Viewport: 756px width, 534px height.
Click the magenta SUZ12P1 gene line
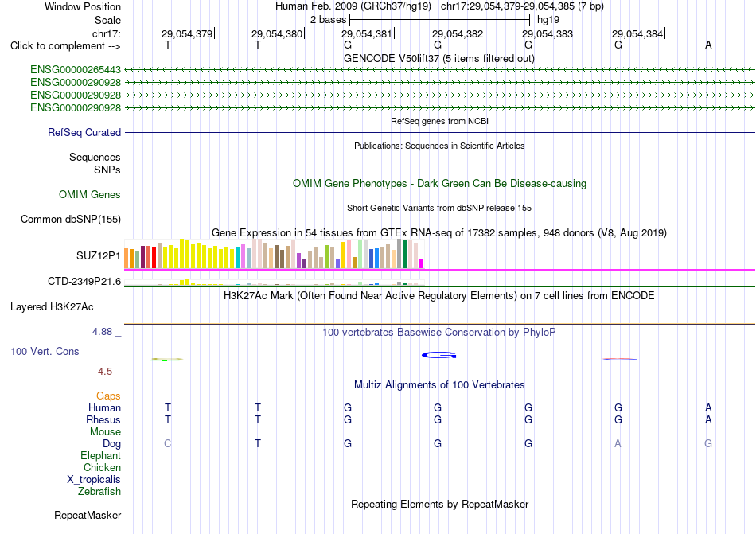tap(439, 270)
